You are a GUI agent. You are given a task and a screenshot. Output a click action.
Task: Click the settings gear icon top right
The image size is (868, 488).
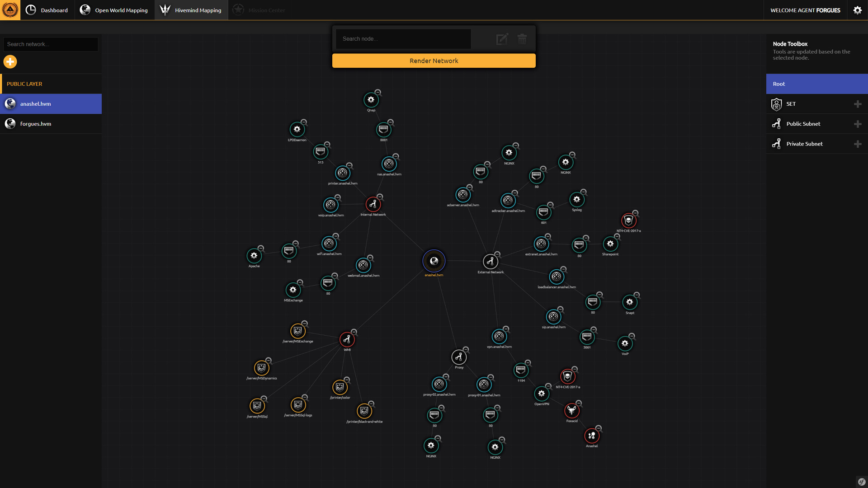click(x=857, y=10)
